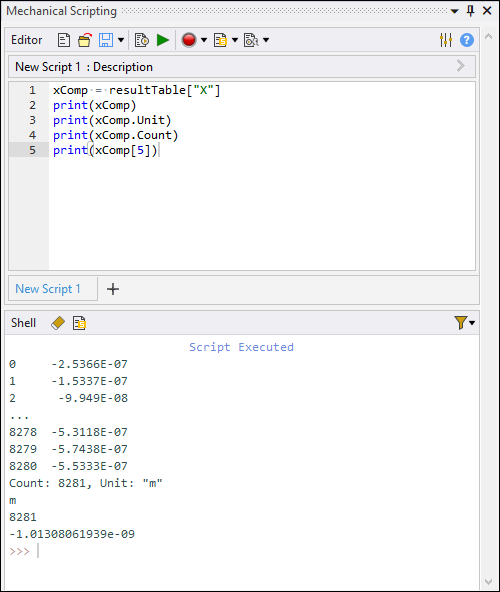Save the current script
The height and width of the screenshot is (592, 500).
(x=106, y=40)
